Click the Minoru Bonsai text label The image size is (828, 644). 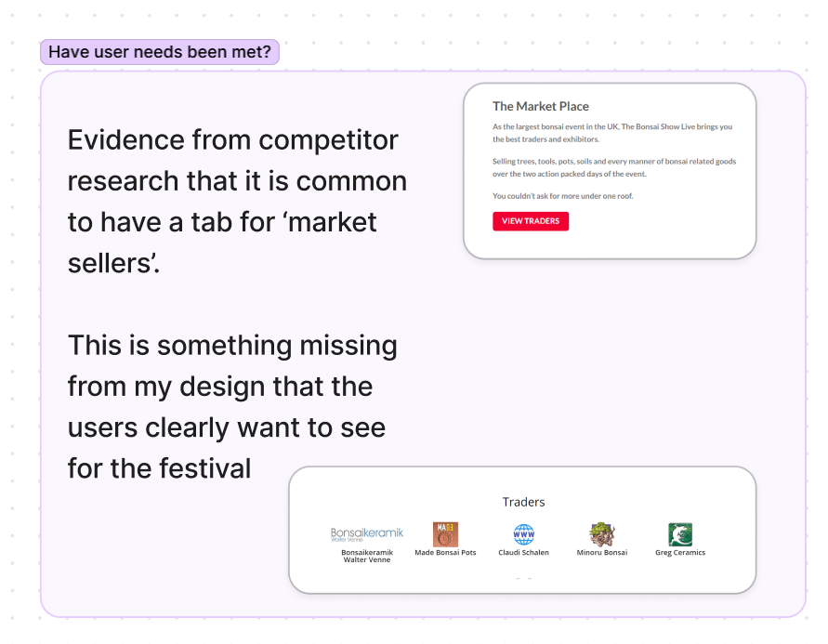pyautogui.click(x=601, y=553)
